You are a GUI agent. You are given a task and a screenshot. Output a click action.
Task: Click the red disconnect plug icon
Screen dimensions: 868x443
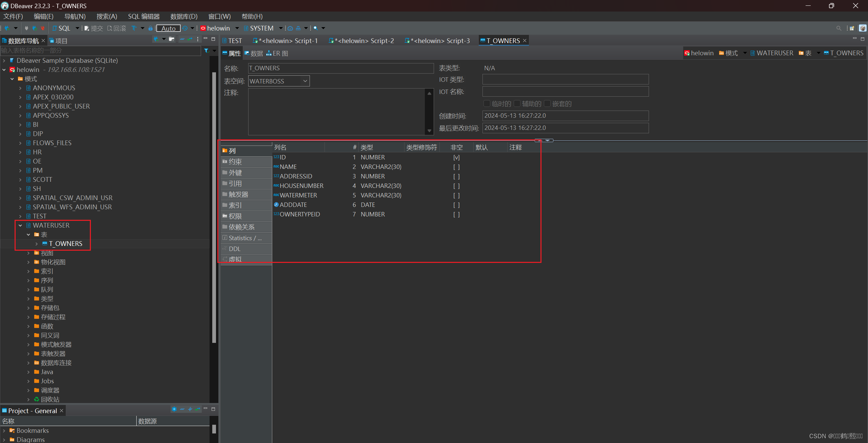click(x=42, y=28)
